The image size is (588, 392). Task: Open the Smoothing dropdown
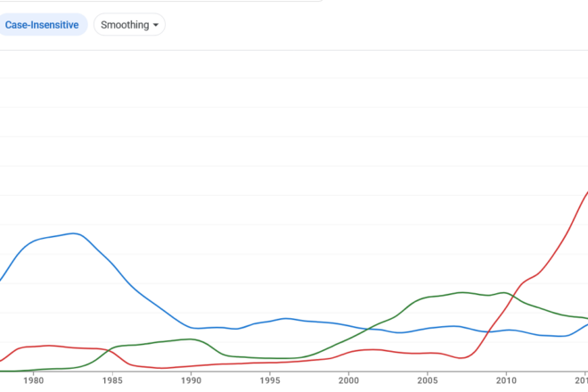[130, 25]
